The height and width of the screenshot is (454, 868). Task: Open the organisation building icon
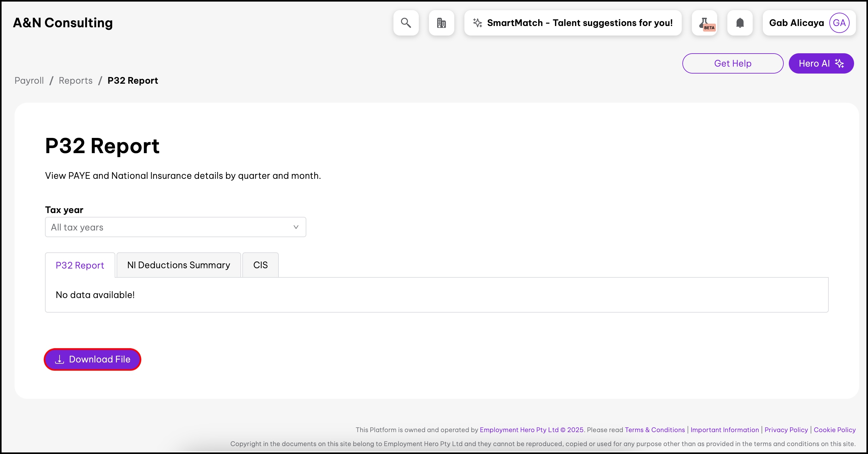pyautogui.click(x=441, y=23)
